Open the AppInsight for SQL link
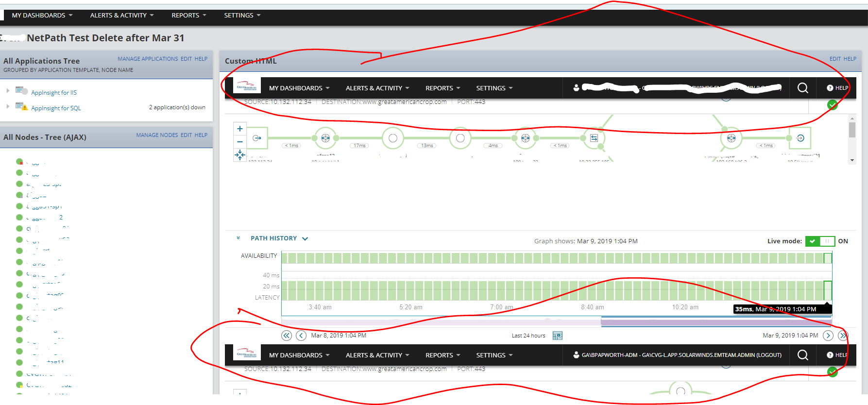Image resolution: width=868 pixels, height=405 pixels. [56, 108]
